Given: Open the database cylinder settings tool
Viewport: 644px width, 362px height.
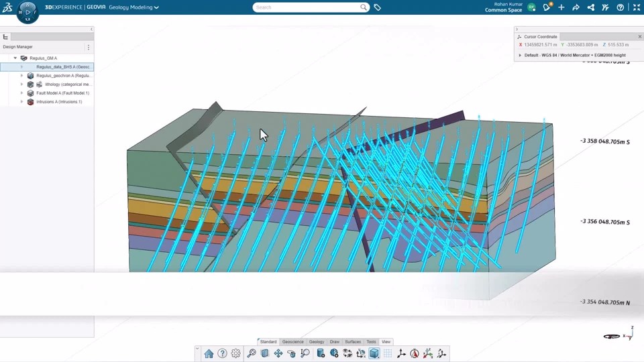Looking at the screenshot, I should pyautogui.click(x=321, y=353).
